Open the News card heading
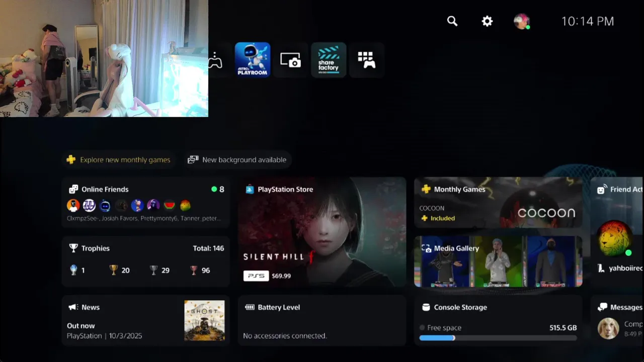This screenshot has width=644, height=362. (91, 307)
